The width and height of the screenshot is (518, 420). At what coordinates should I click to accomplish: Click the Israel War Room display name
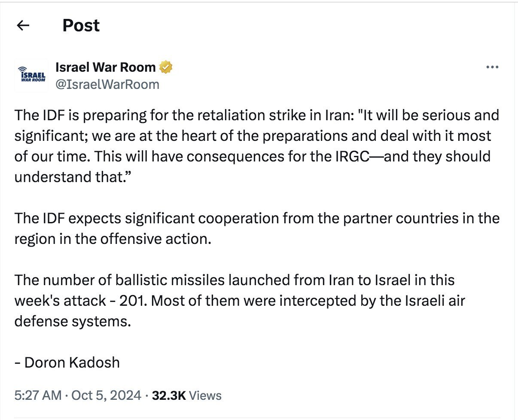(106, 67)
